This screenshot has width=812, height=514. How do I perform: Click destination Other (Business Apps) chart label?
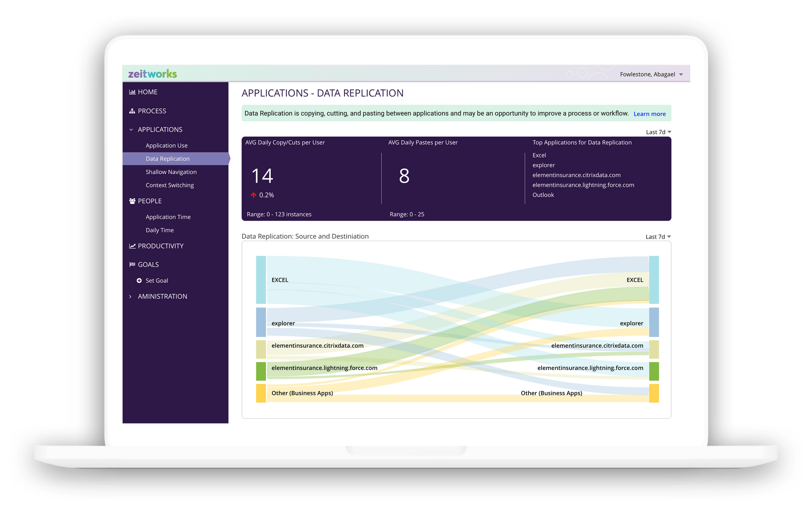551,393
